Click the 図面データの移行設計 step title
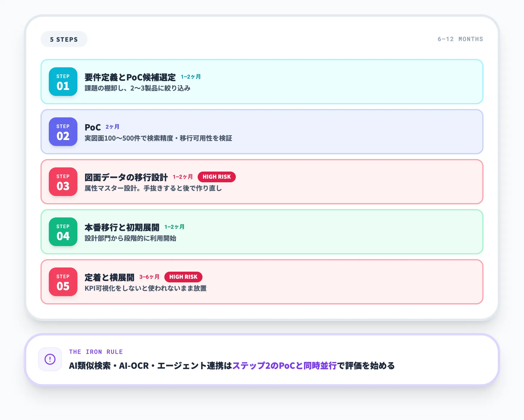The height and width of the screenshot is (420, 524). (126, 177)
